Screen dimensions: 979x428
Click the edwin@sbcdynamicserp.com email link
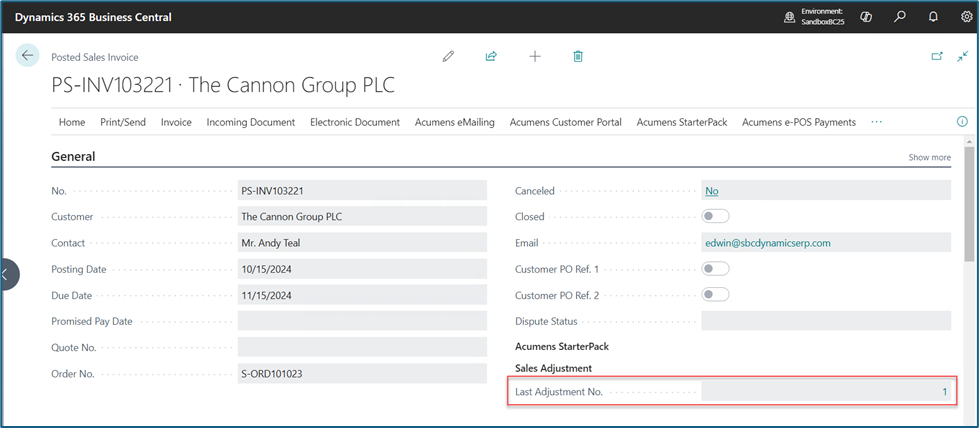(x=768, y=242)
